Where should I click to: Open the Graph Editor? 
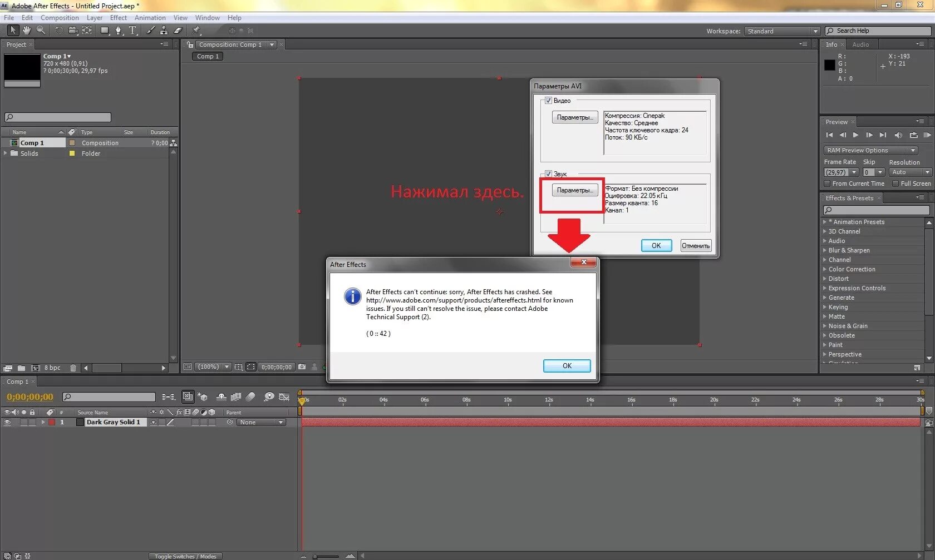(284, 397)
